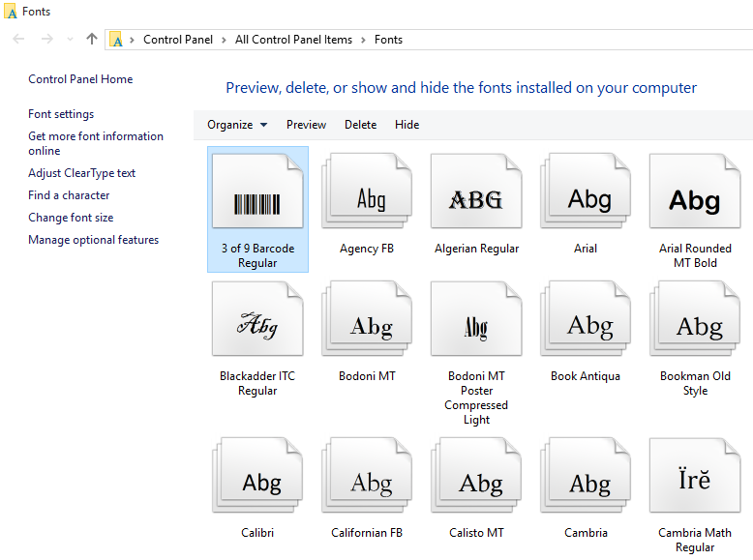Select the 3 of 9 Barcode Regular font icon

[x=257, y=191]
